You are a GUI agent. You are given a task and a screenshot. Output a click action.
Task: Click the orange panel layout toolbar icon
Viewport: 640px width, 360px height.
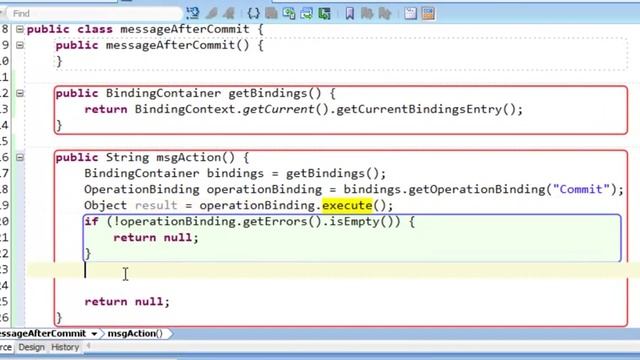point(428,13)
